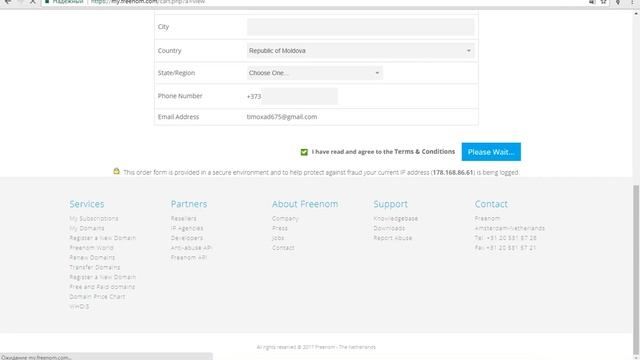Click the About Freenom footer heading
The width and height of the screenshot is (640, 360).
(305, 204)
